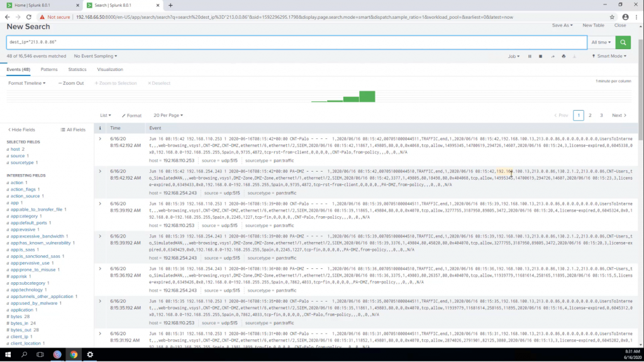Open the Chrome profile account icon
The image size is (644, 362).
(x=625, y=17)
